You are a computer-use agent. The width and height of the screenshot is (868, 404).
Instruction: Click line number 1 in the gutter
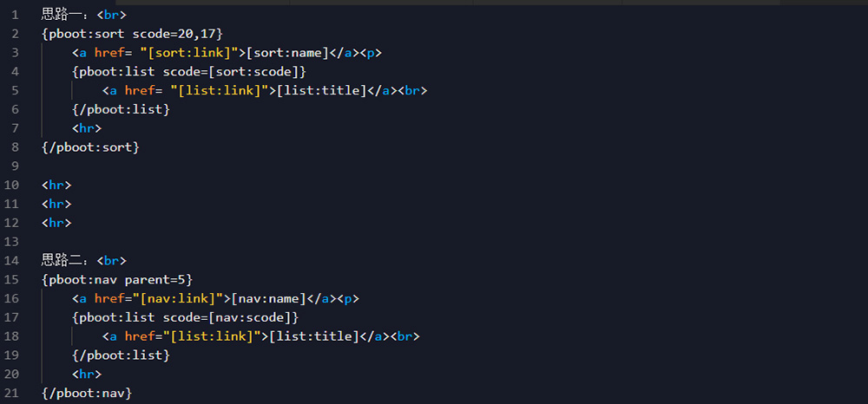click(x=15, y=15)
